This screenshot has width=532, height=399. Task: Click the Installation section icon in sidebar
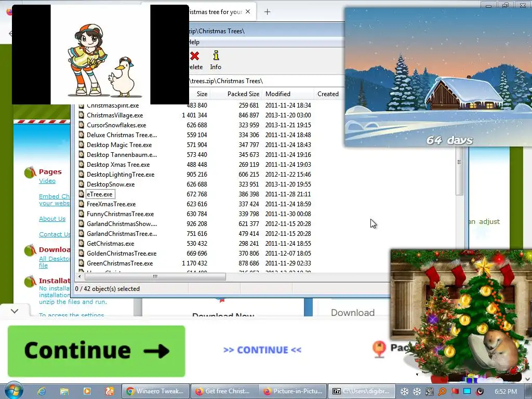pyautogui.click(x=30, y=282)
